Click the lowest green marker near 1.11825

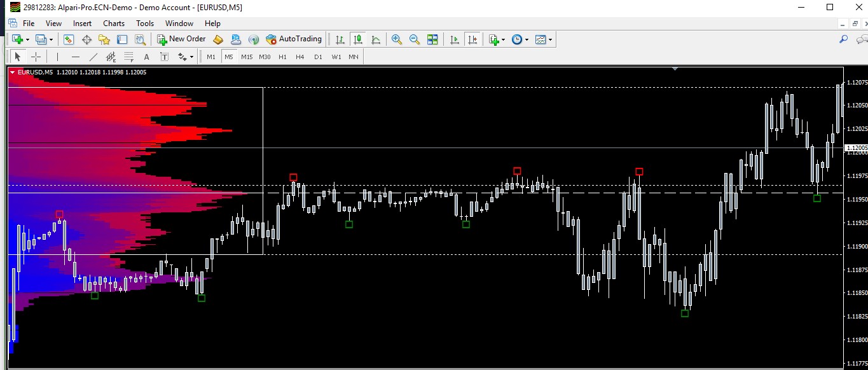(x=685, y=313)
